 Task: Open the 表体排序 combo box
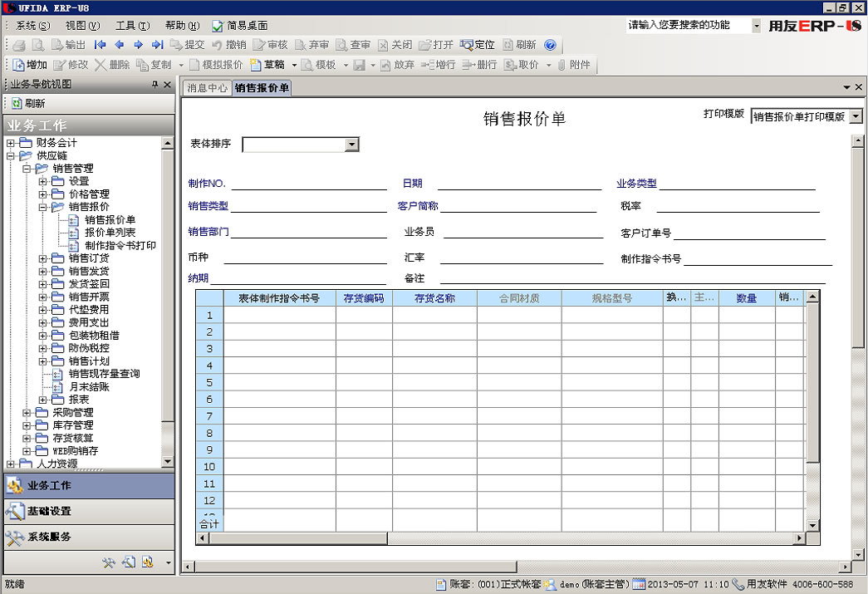(351, 145)
